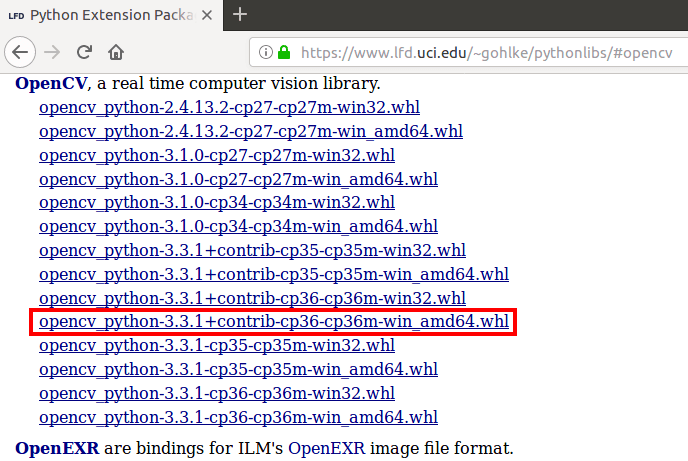Reload the page with the refresh icon
The height and width of the screenshot is (461, 688).
pyautogui.click(x=84, y=52)
